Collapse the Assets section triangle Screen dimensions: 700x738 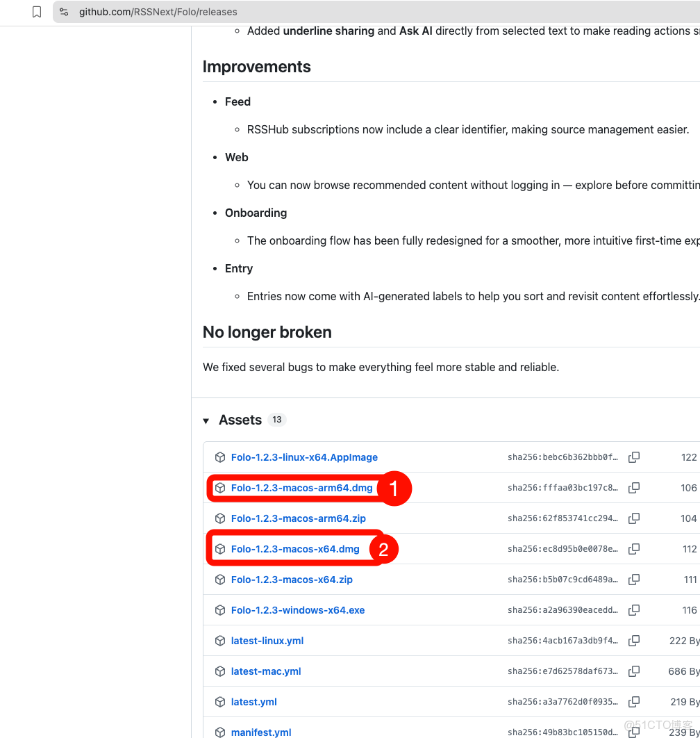click(x=206, y=420)
